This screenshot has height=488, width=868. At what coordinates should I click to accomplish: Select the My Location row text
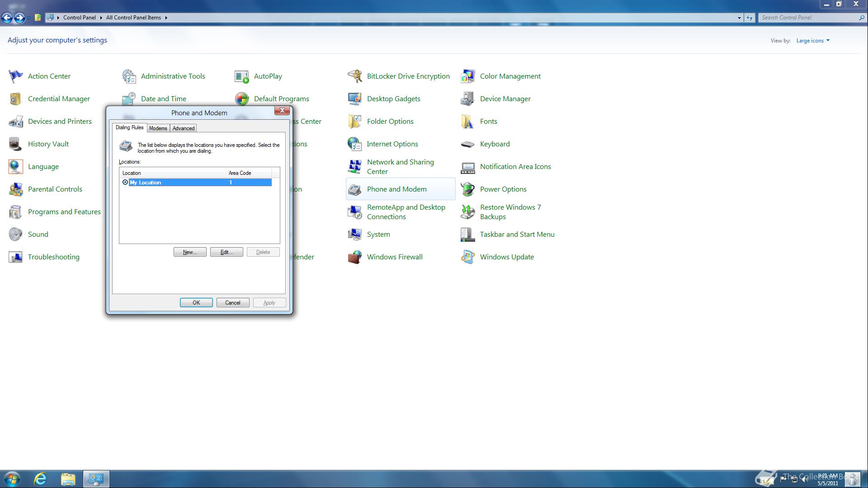145,183
